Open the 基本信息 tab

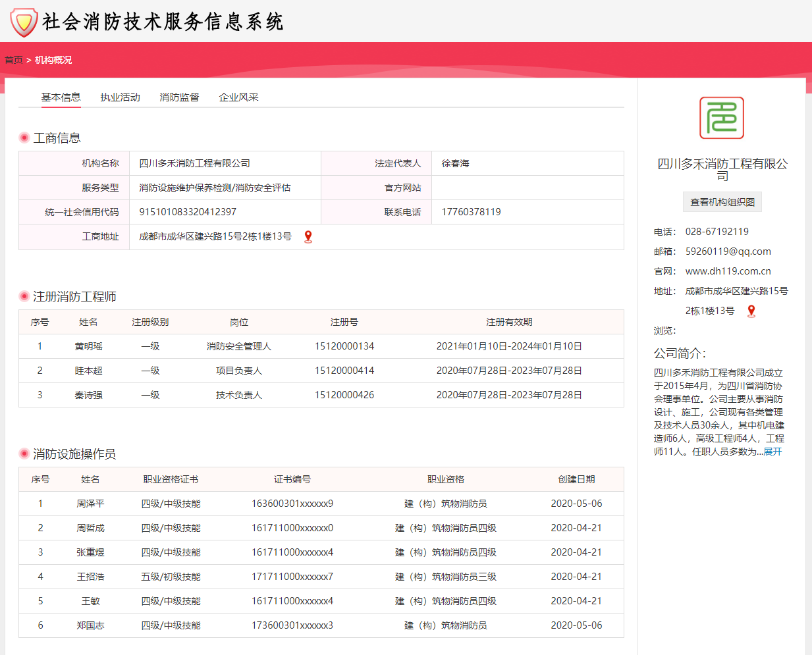coord(61,97)
